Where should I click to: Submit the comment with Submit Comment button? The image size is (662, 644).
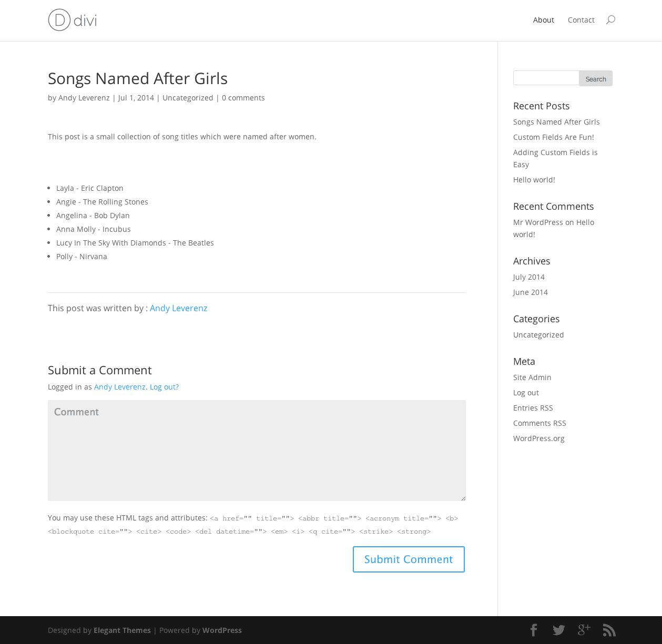(409, 559)
